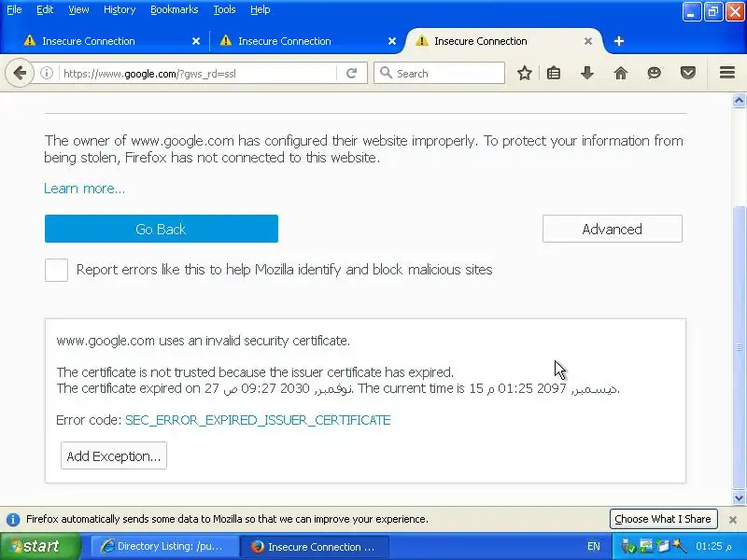Click the EN language indicator in taskbar
The width and height of the screenshot is (747, 560).
[x=594, y=547]
